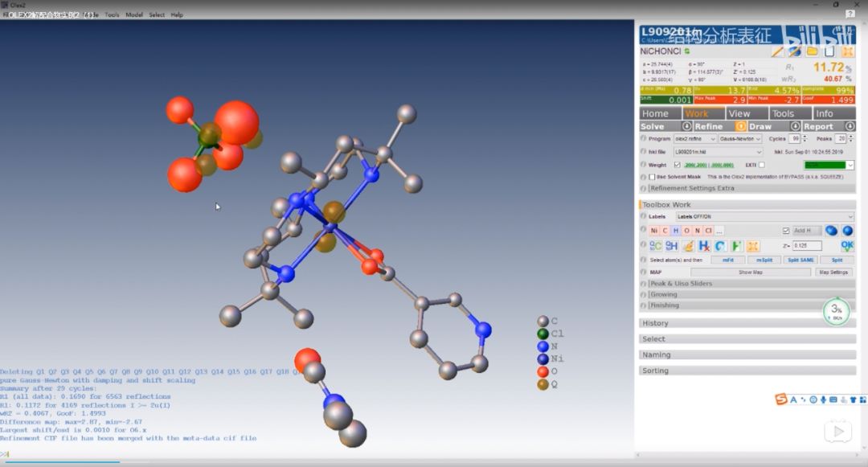Click the QC peaks-to-carbon tool icon
This screenshot has width=868, height=467.
pyautogui.click(x=656, y=246)
